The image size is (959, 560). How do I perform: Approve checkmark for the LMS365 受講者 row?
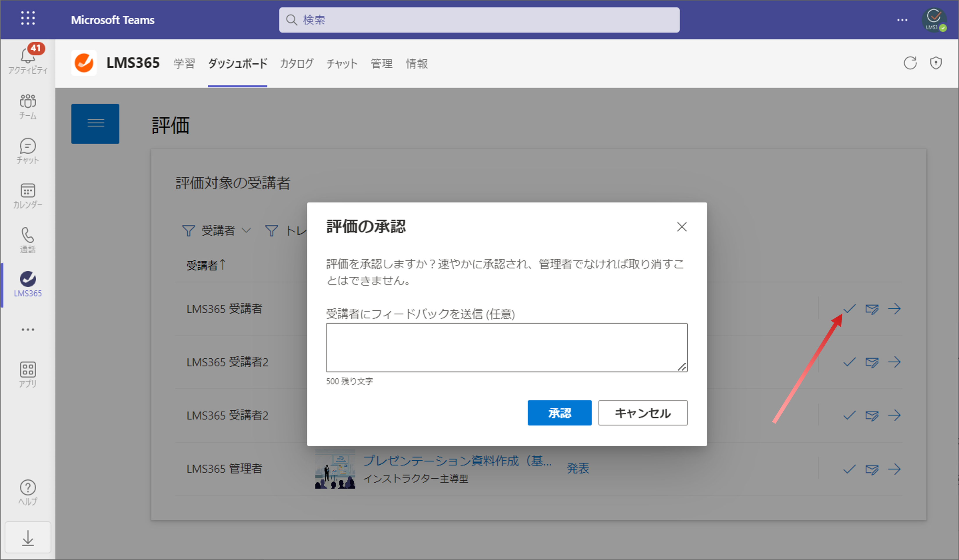click(849, 309)
